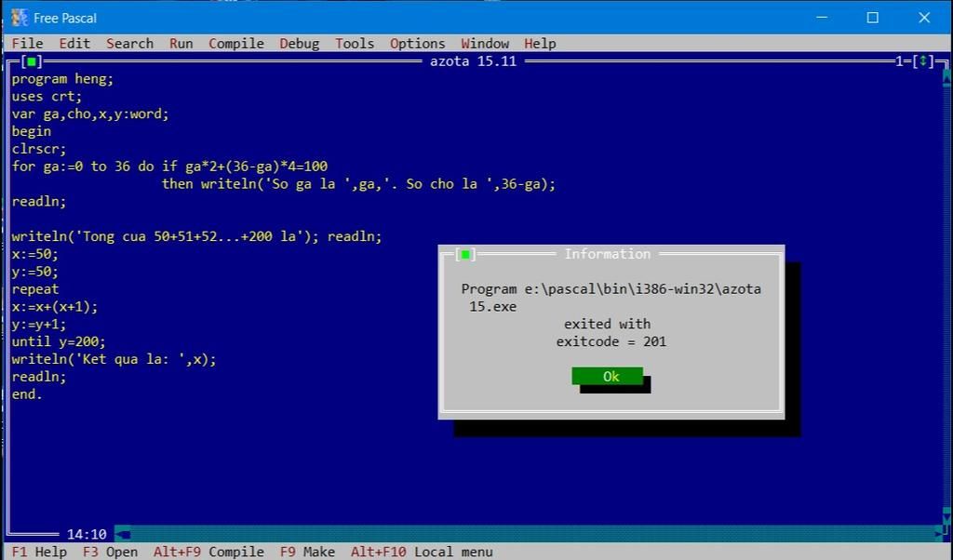Click the 'writeln('Ket qua la: ',x);' line
953x560 pixels.
114,360
